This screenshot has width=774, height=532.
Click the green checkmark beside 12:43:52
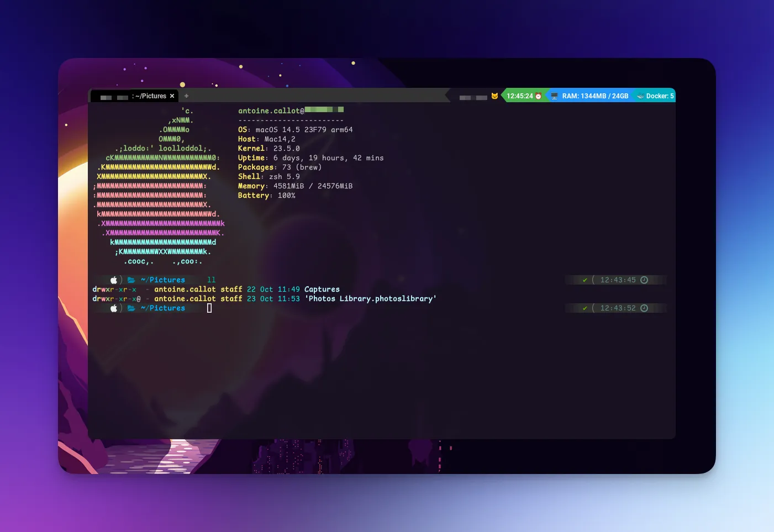click(x=585, y=308)
